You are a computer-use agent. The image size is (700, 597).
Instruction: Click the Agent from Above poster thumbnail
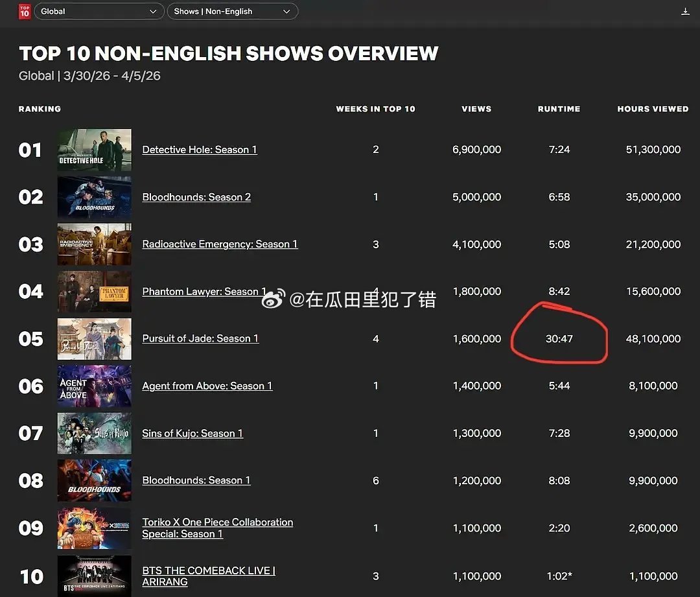tap(94, 386)
